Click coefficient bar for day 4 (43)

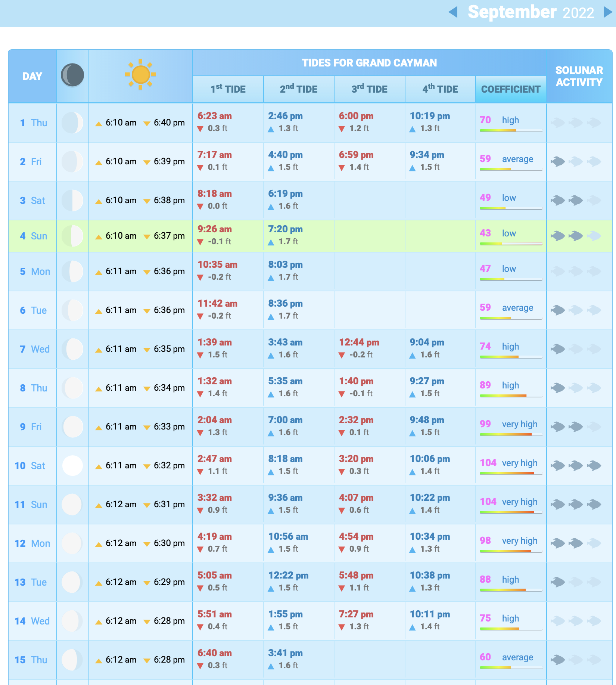(x=510, y=244)
